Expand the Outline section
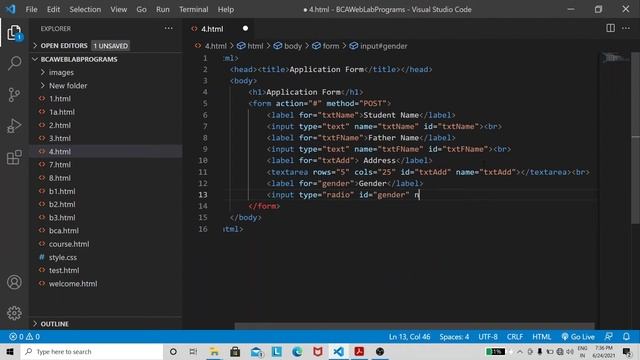640x360 pixels. (x=105, y=324)
